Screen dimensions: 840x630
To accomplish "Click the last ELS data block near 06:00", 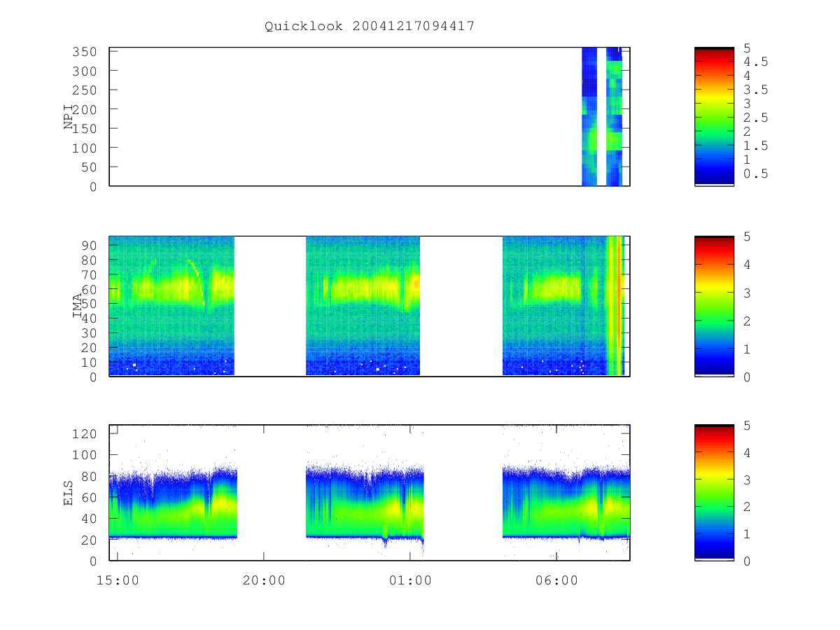I will (566, 504).
